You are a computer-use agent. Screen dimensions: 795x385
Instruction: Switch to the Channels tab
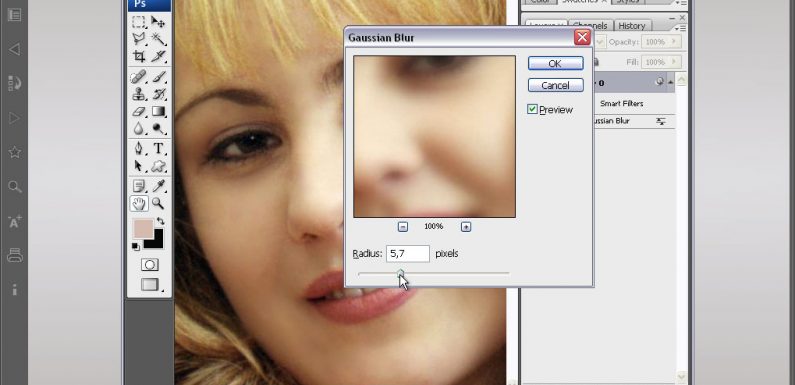(x=591, y=25)
